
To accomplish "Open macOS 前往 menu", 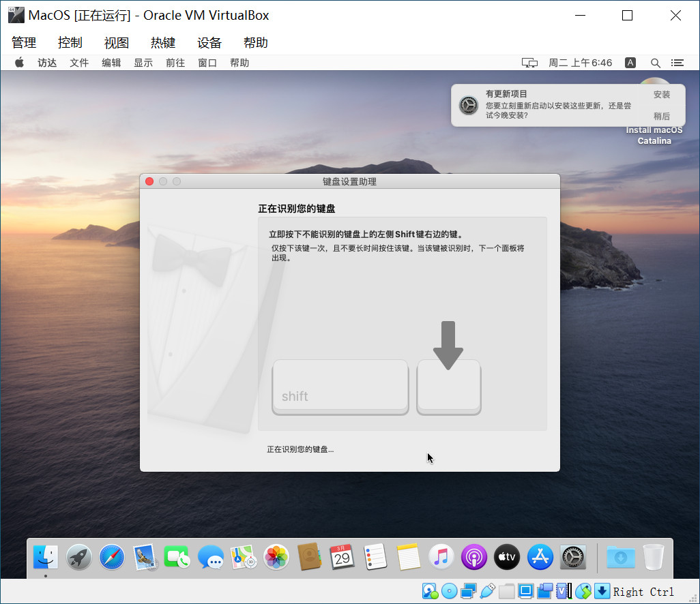I will tap(175, 63).
